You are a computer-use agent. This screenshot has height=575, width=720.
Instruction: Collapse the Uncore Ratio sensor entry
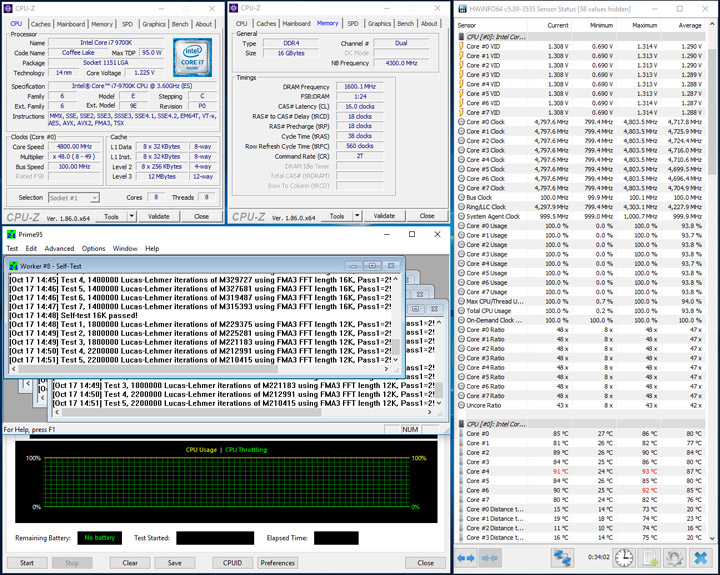pos(461,405)
